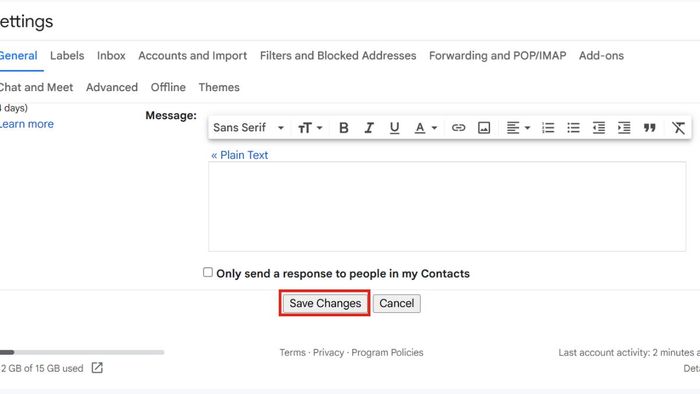
Task: Open storage management via external link icon
Action: tap(97, 368)
